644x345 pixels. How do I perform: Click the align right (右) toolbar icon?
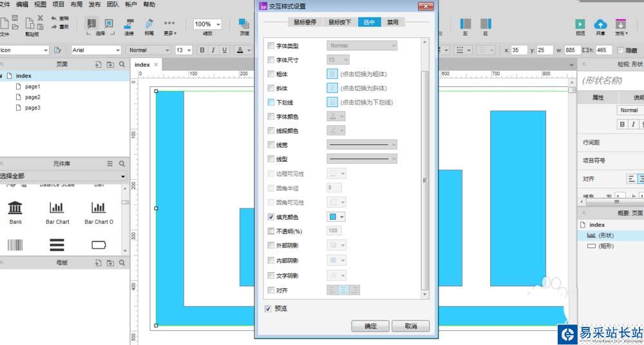point(486,24)
